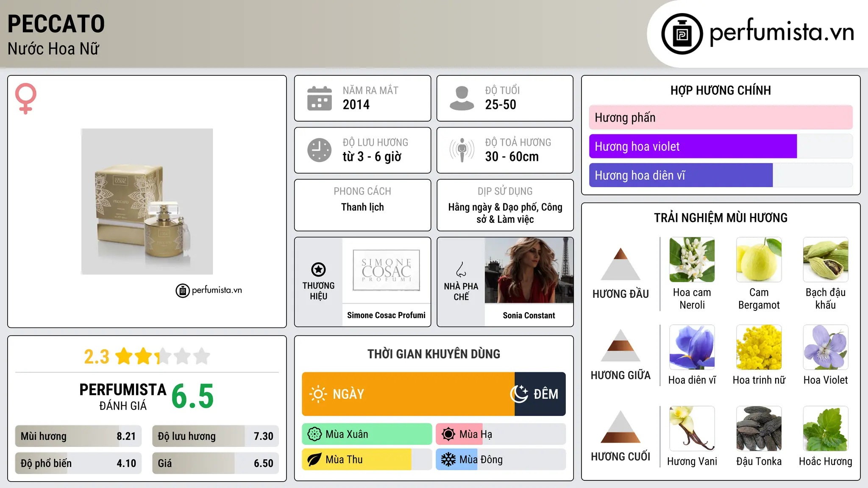Click the release year value 2014
The image size is (868, 488).
pyautogui.click(x=356, y=105)
